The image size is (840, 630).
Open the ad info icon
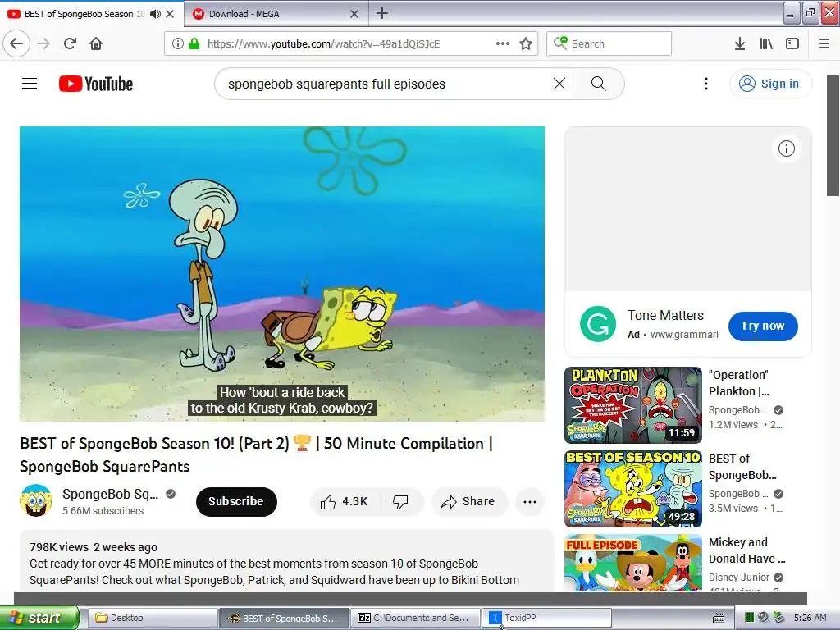click(787, 148)
